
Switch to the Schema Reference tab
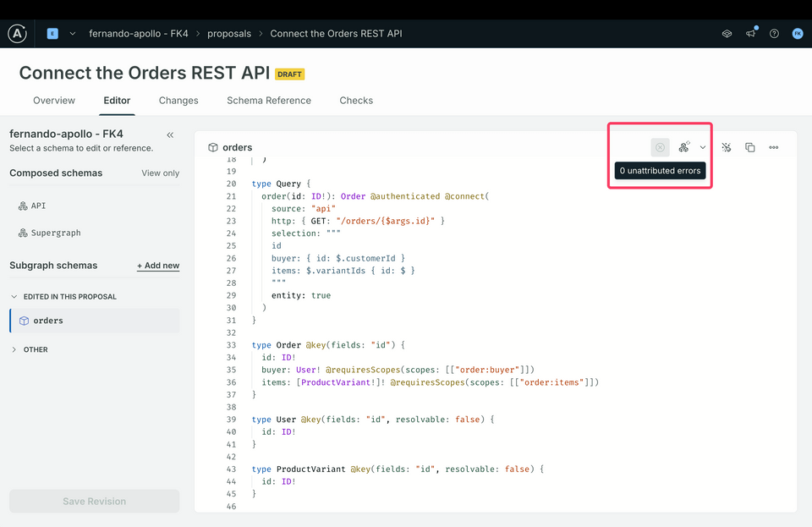(x=269, y=101)
